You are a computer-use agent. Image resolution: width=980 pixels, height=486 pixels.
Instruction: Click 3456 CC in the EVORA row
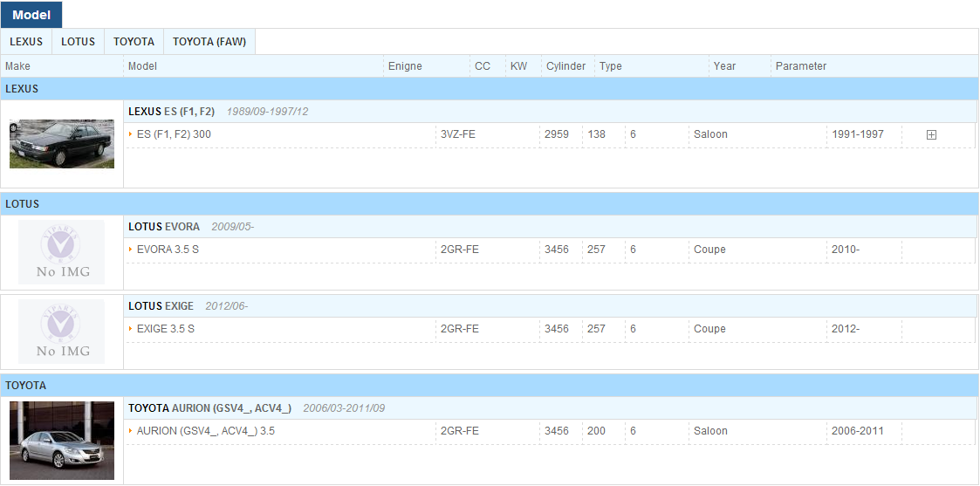(557, 250)
